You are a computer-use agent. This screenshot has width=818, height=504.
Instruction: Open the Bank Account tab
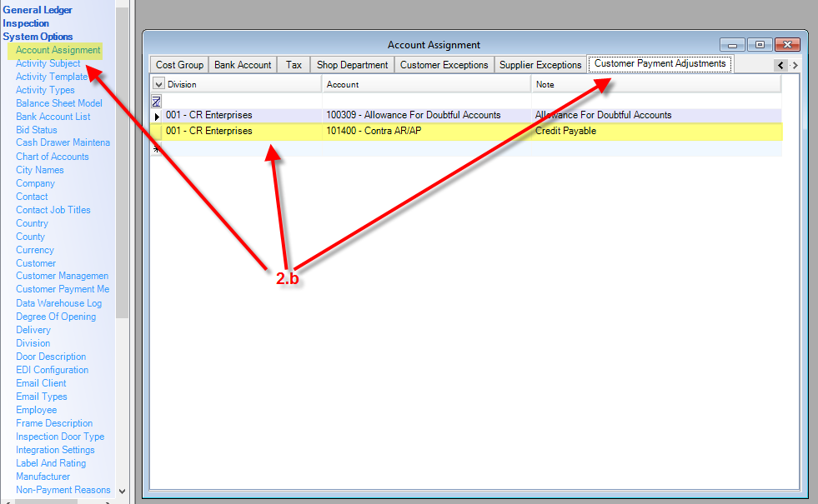coord(243,65)
